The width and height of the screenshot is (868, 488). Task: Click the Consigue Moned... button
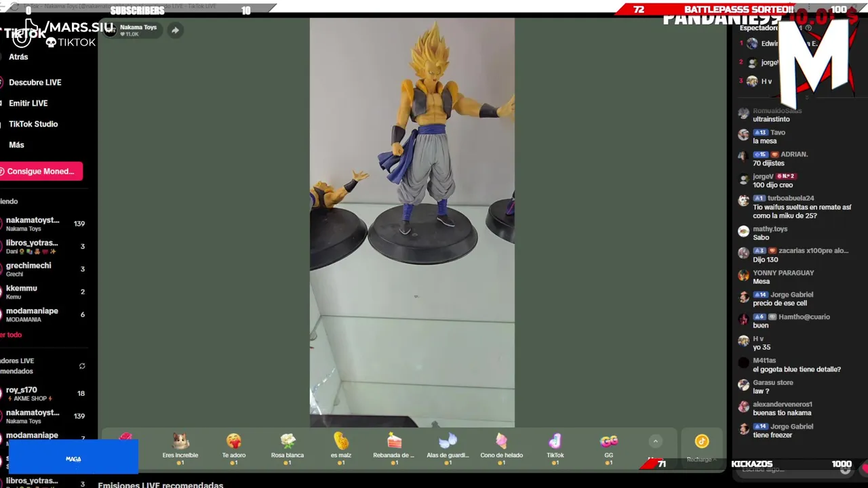[x=41, y=171]
